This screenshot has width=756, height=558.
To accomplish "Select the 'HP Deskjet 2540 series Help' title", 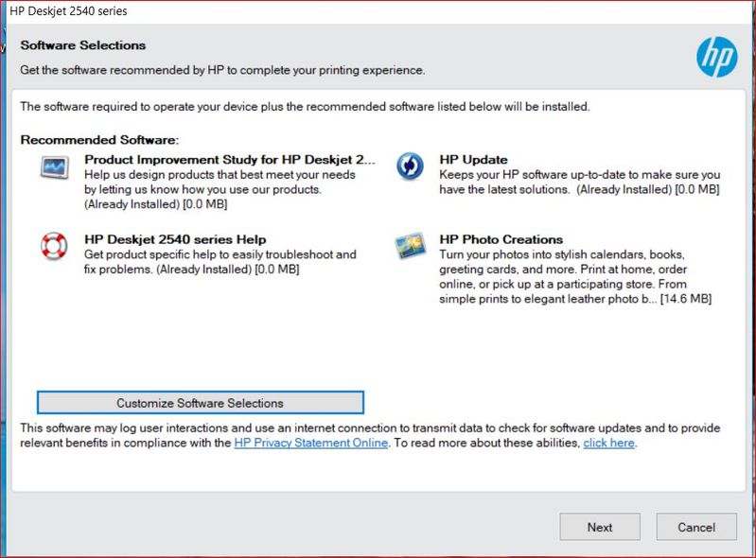I will pos(175,239).
